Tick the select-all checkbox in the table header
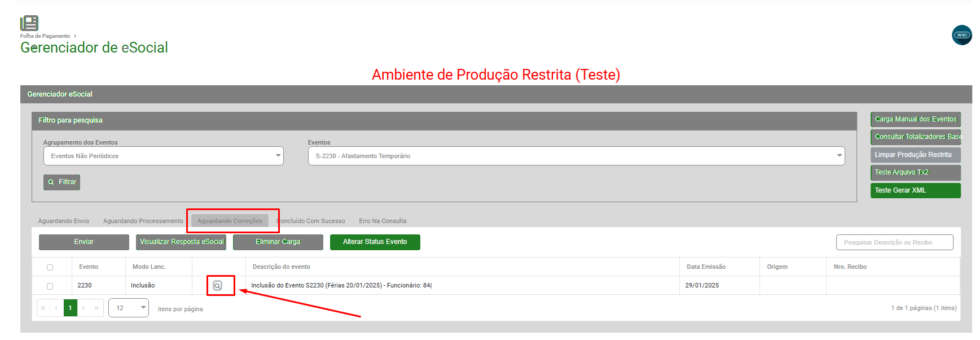The height and width of the screenshot is (340, 980). (x=50, y=267)
